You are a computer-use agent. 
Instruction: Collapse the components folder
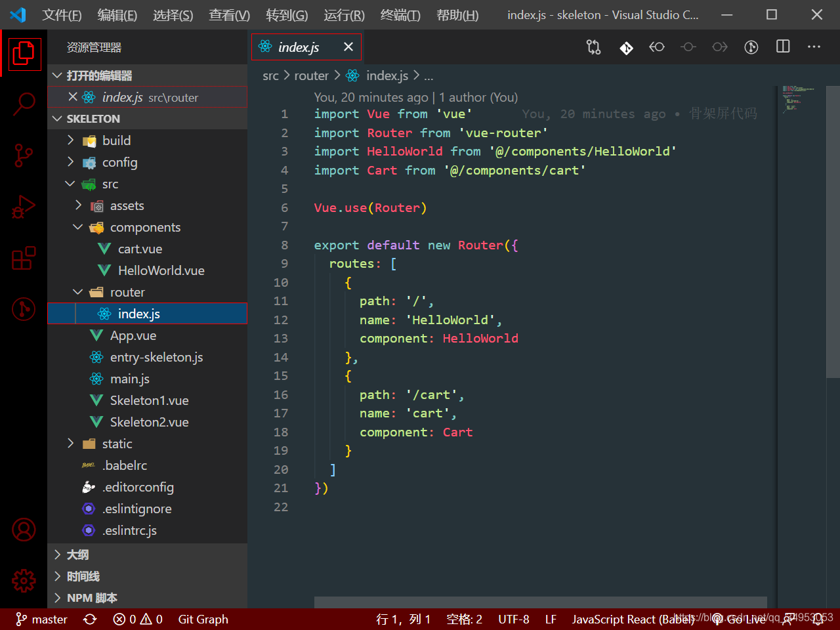148,227
